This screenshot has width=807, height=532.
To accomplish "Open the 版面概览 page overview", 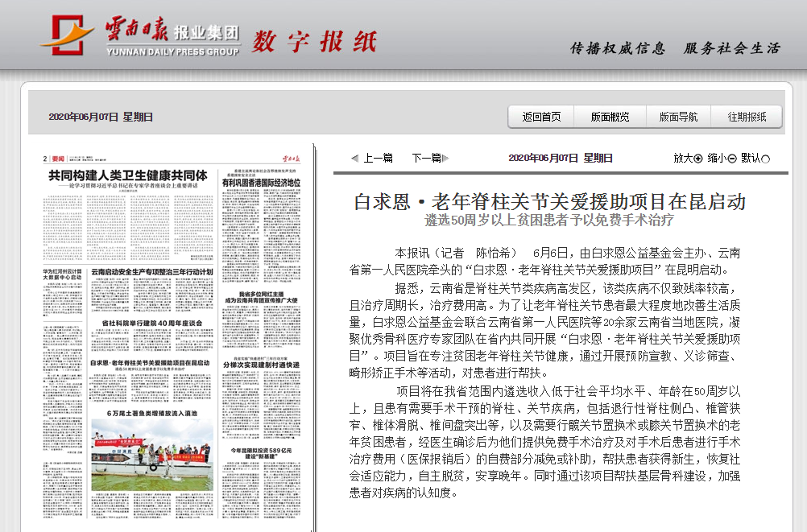I will tap(610, 117).
